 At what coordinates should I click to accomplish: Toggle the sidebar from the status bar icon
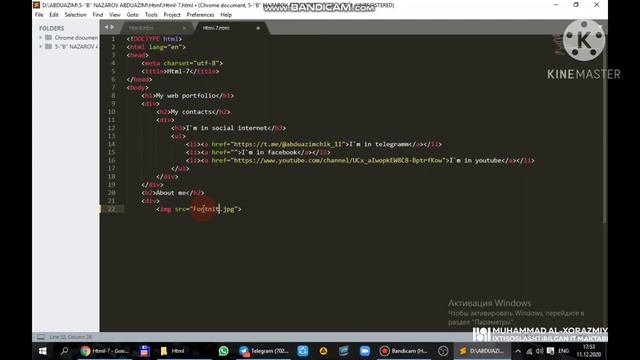click(41, 337)
